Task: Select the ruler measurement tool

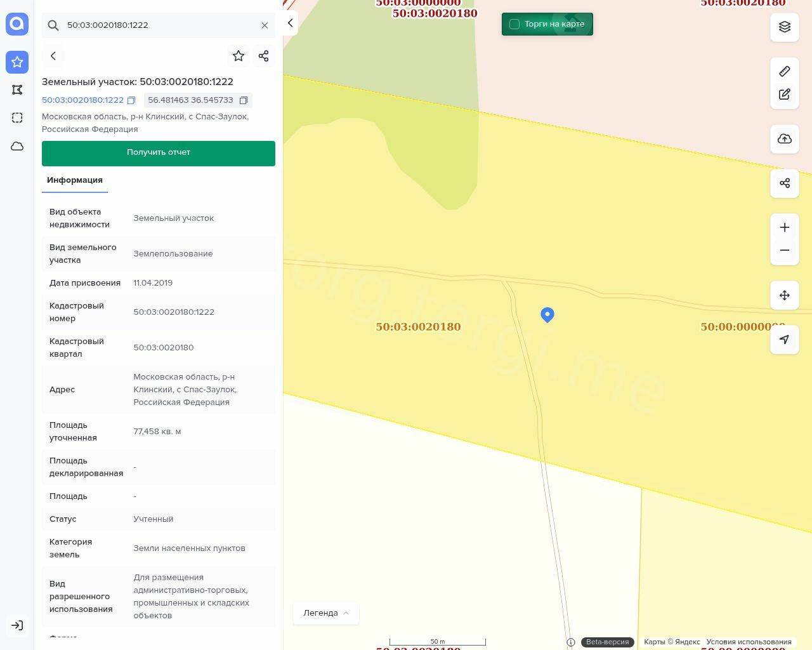Action: coord(784,71)
